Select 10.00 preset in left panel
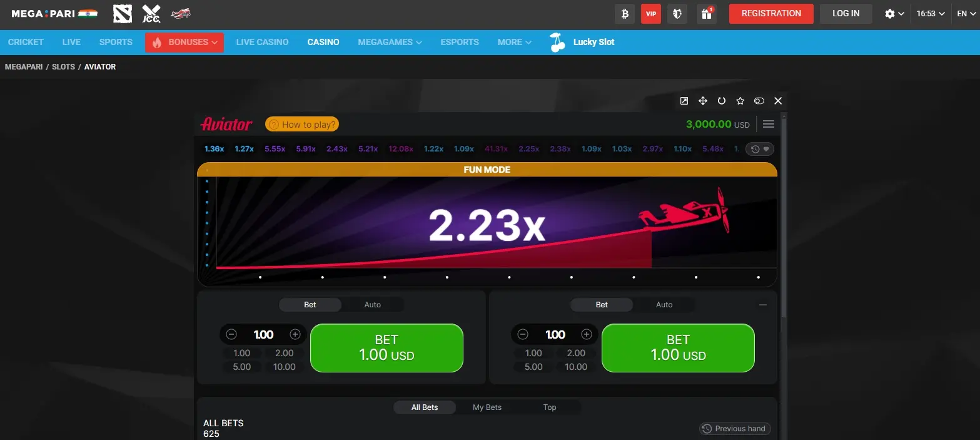The height and width of the screenshot is (440, 980). 285,367
